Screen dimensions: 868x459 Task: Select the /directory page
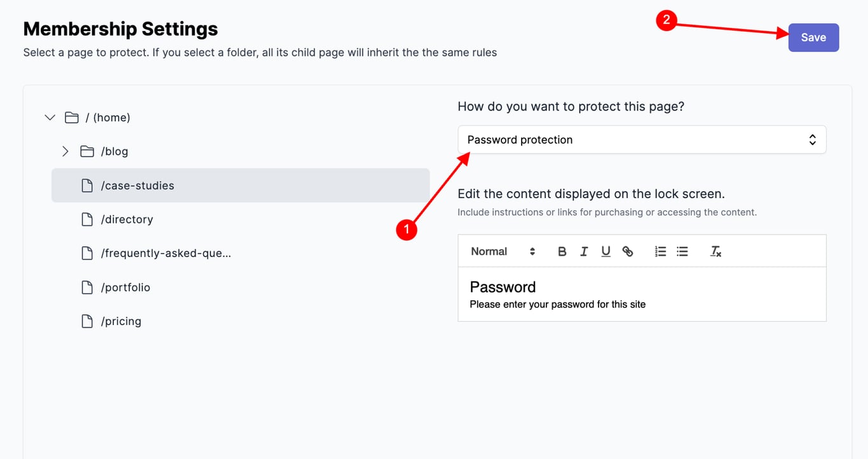click(127, 220)
